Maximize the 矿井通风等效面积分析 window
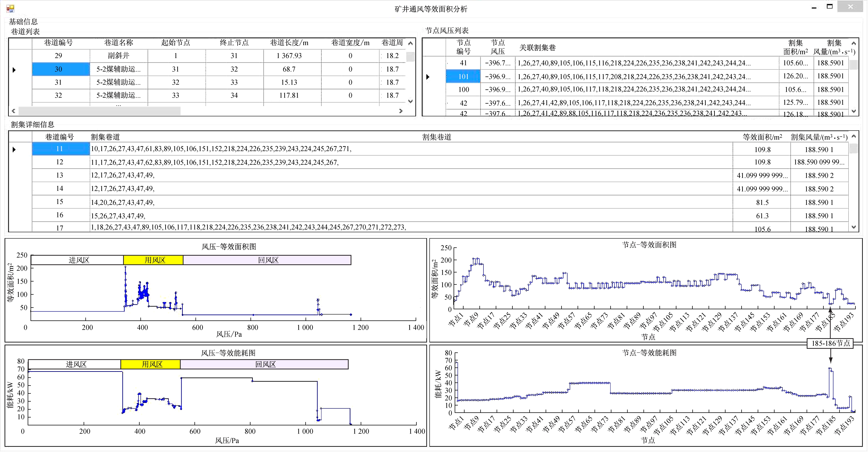The width and height of the screenshot is (868, 452). [829, 7]
